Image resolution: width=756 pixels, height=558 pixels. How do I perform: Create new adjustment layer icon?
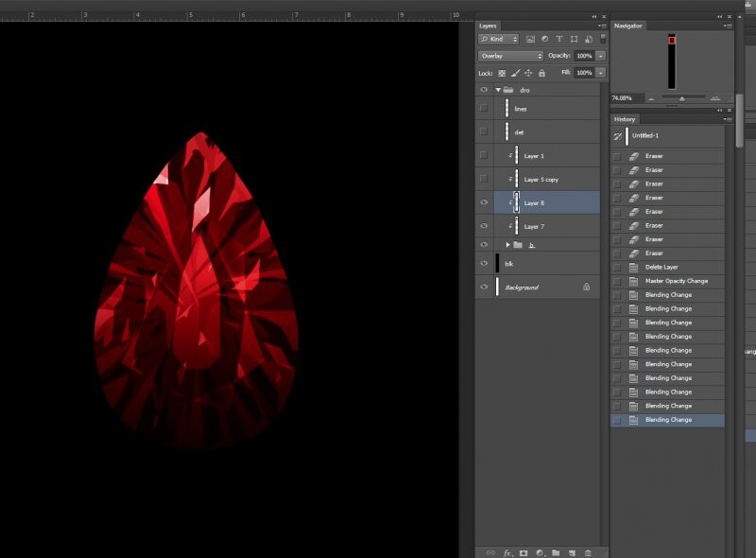click(x=540, y=552)
